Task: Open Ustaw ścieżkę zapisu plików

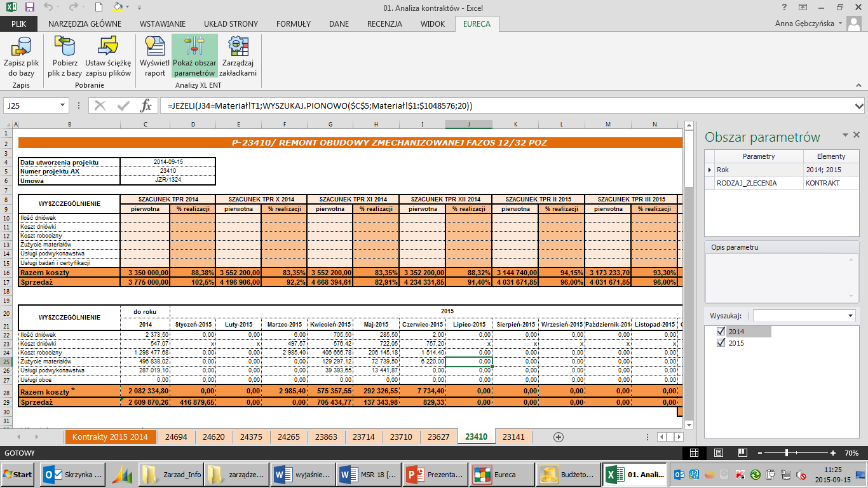Action: click(x=108, y=57)
